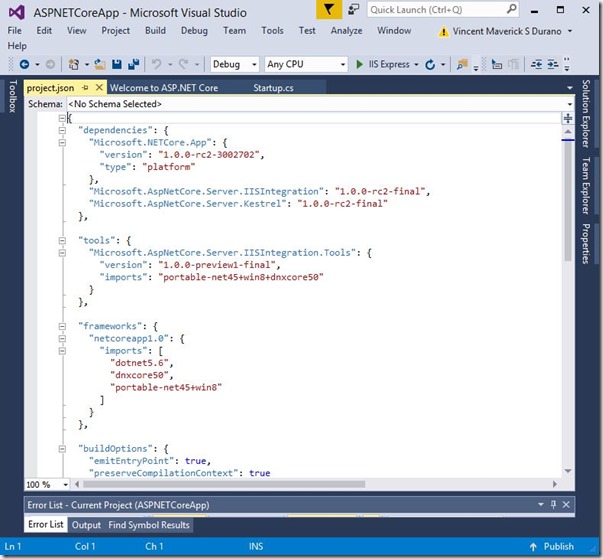
Task: Open the Project menu
Action: click(115, 30)
